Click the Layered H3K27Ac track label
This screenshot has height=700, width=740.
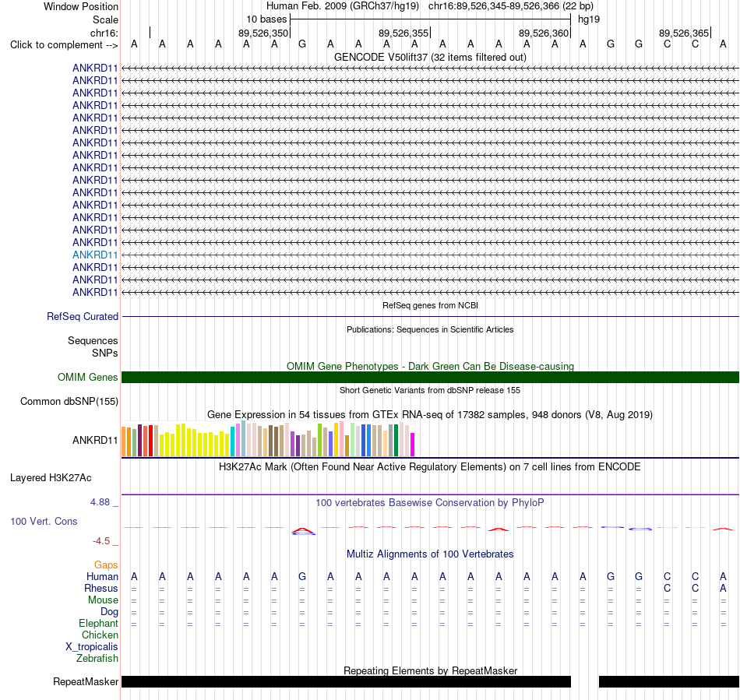pos(51,478)
